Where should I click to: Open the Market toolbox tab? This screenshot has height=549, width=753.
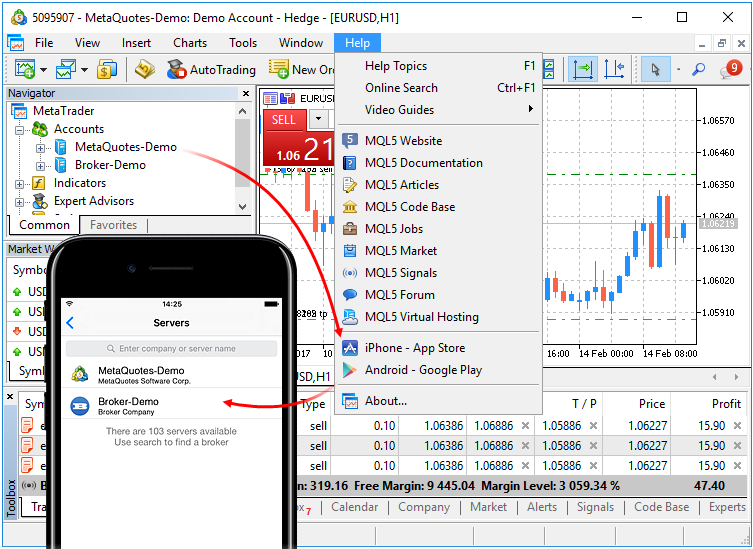(488, 507)
